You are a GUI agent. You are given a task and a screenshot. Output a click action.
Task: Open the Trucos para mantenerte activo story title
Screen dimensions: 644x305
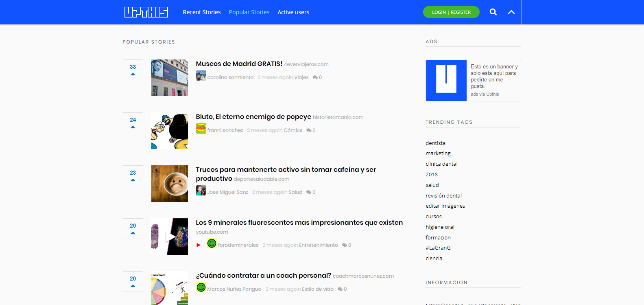[x=286, y=174]
